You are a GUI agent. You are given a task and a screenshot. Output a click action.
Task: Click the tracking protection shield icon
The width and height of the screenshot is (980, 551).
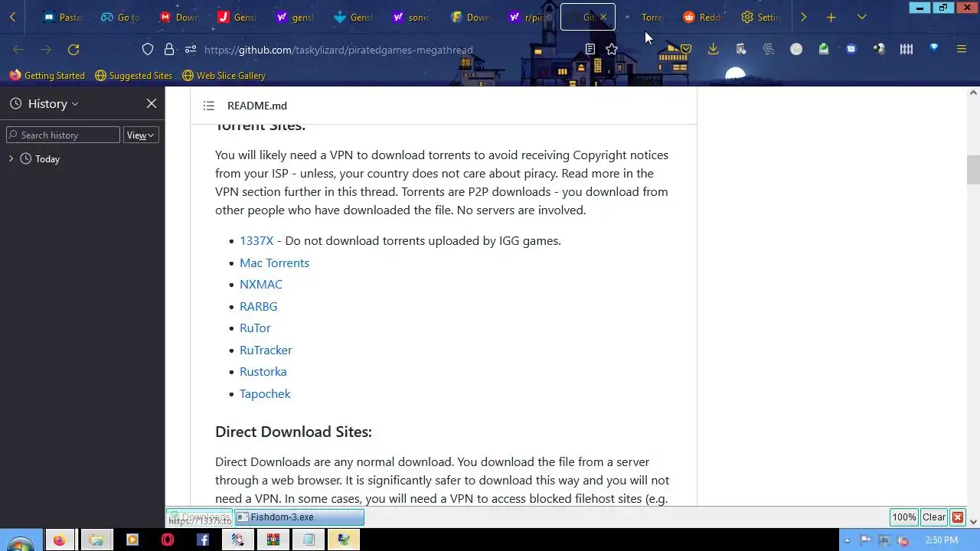tap(148, 50)
